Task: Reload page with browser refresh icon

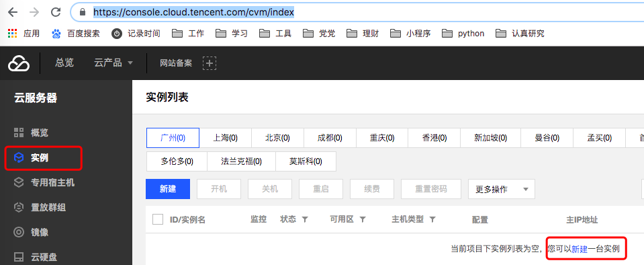Action: coord(56,12)
